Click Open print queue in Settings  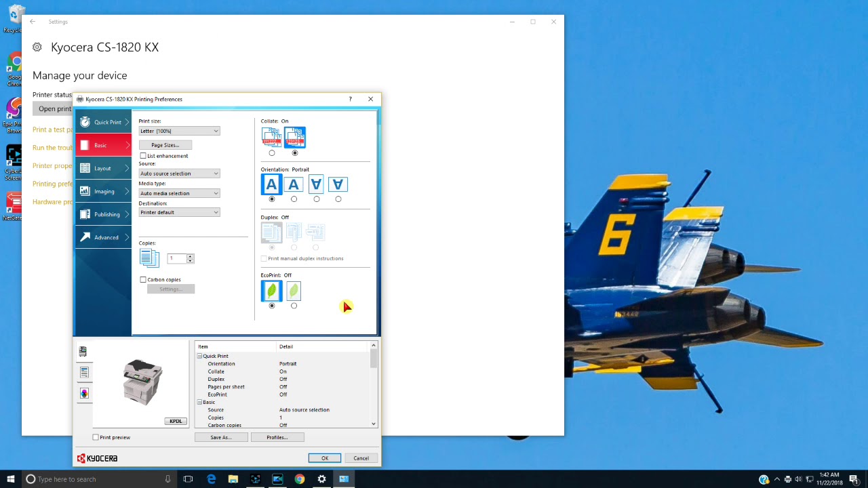(54, 108)
